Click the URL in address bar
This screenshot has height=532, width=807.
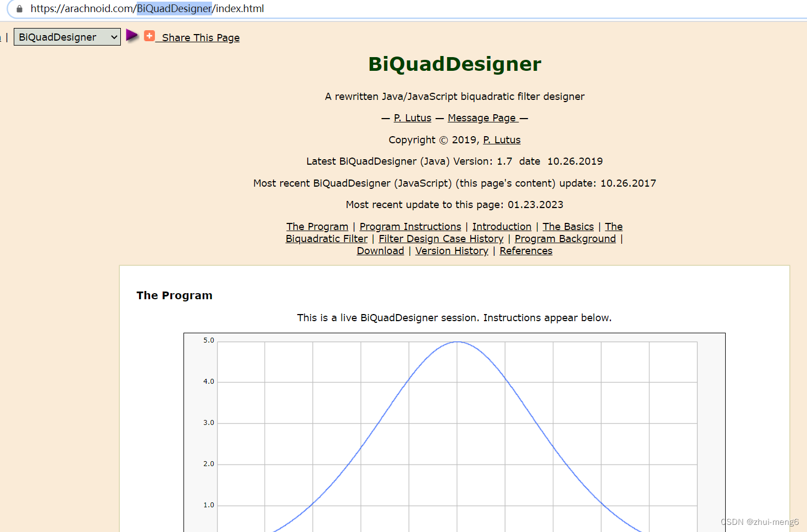147,9
